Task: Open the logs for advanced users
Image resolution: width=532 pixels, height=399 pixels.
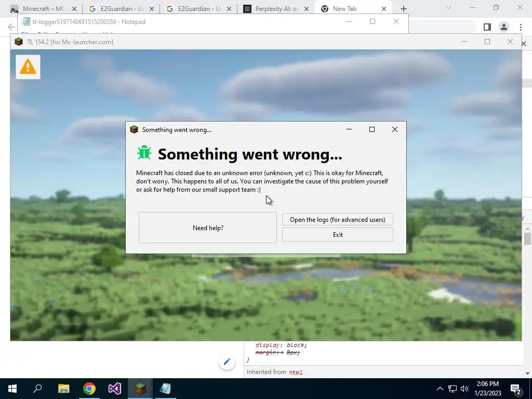Action: coord(338,220)
